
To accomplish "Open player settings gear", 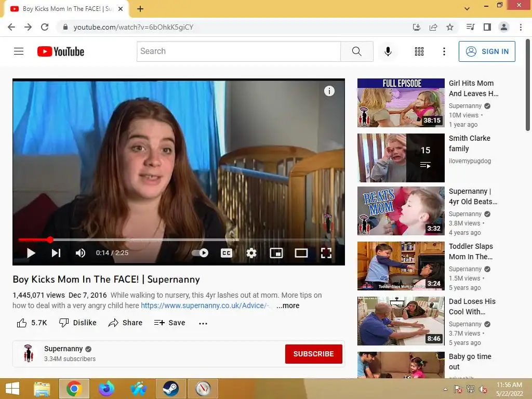I will (x=251, y=253).
